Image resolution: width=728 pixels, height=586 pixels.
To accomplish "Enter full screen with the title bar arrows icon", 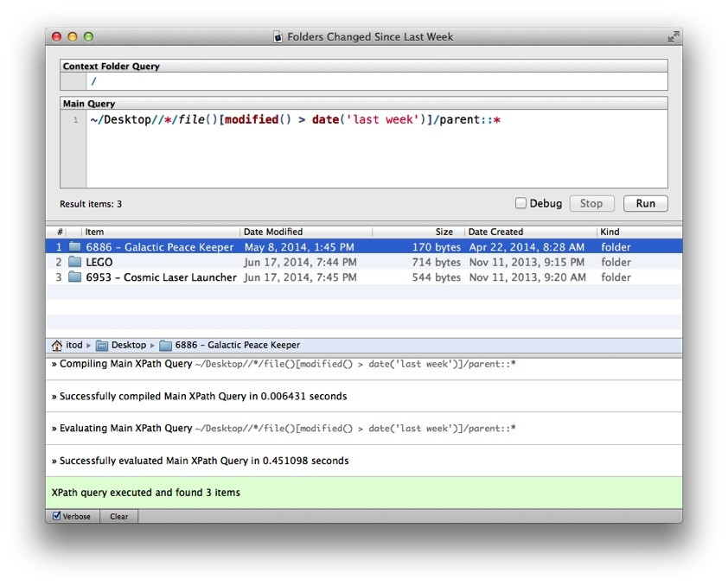I will click(x=674, y=36).
